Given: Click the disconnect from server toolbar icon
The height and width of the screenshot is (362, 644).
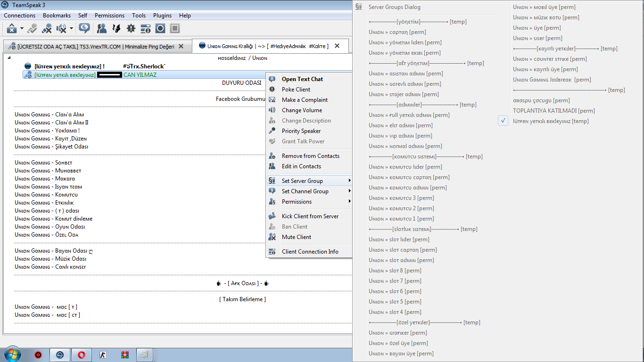Looking at the screenshot, I should click(12, 28).
